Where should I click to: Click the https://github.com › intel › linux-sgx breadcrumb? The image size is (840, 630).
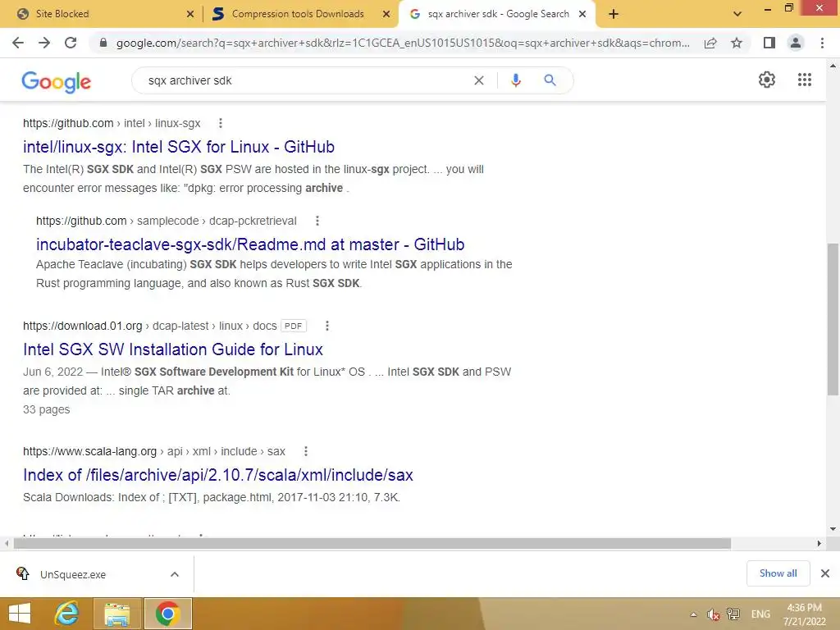112,123
